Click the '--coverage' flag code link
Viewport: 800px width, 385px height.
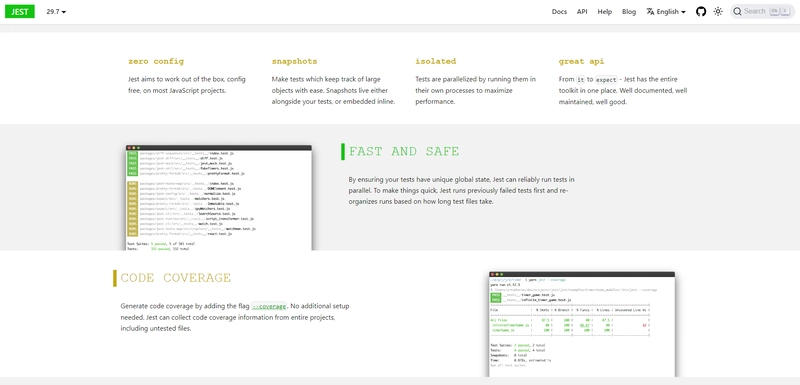[269, 306]
